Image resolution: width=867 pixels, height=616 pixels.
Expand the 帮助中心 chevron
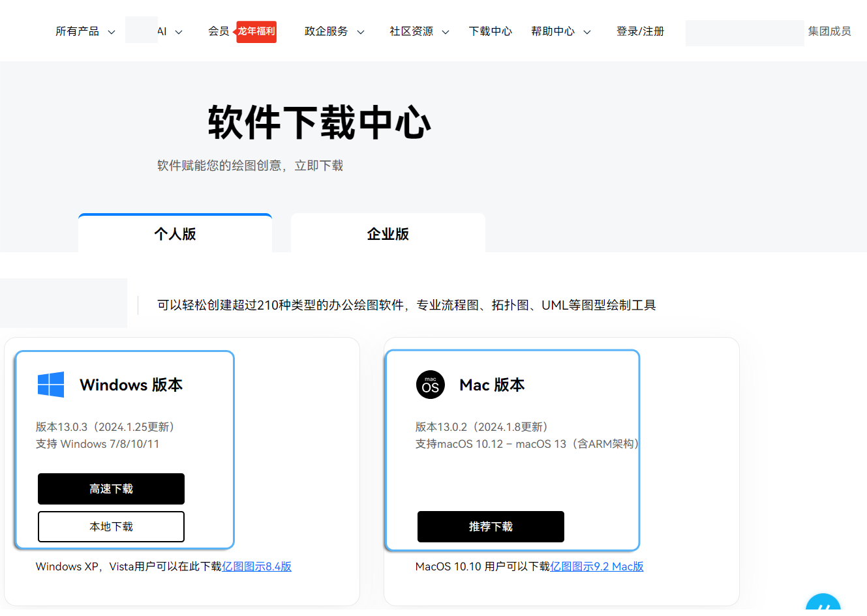tap(587, 32)
